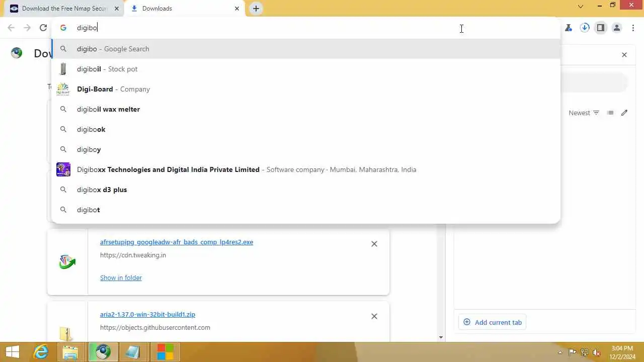This screenshot has width=644, height=362.
Task: Choose the digibot suggestion
Action: pos(306,210)
